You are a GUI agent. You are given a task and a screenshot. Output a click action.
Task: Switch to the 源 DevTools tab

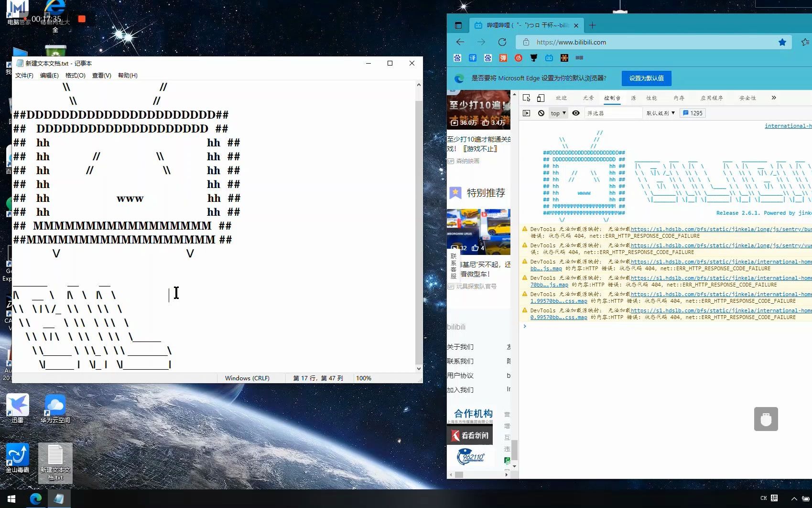[633, 98]
